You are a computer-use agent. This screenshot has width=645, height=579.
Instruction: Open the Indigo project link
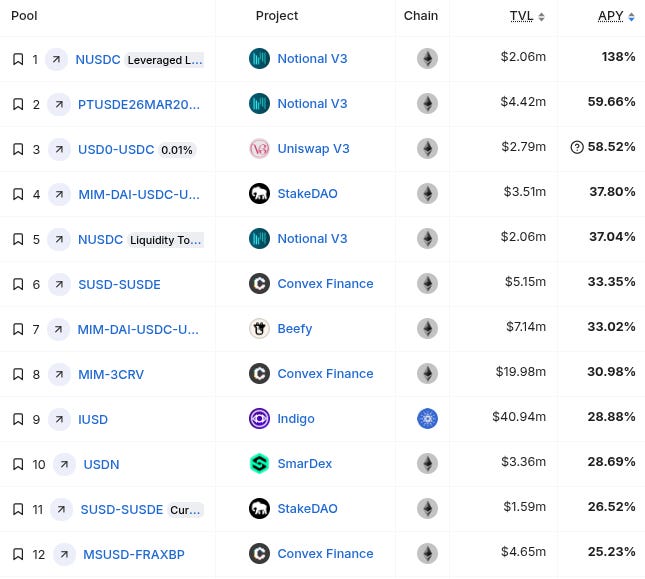click(x=296, y=419)
